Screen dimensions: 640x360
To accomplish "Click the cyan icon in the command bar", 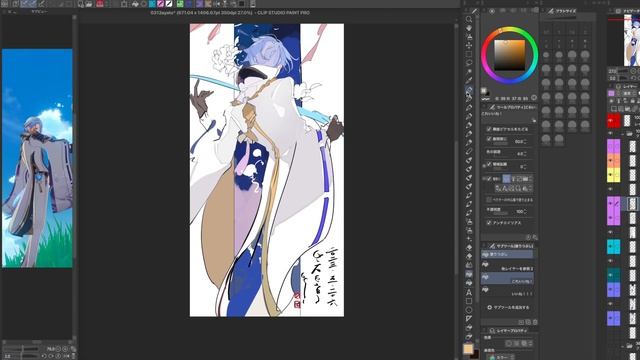I will (x=152, y=4).
